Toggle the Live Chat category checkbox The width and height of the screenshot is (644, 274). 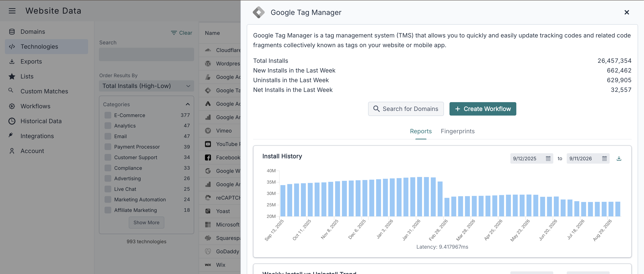[108, 189]
